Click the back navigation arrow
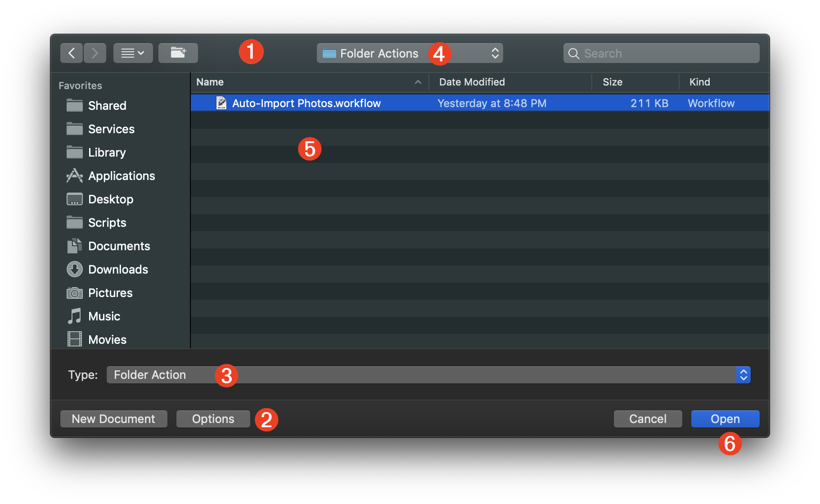Screen dimensions: 820x504 [71, 53]
